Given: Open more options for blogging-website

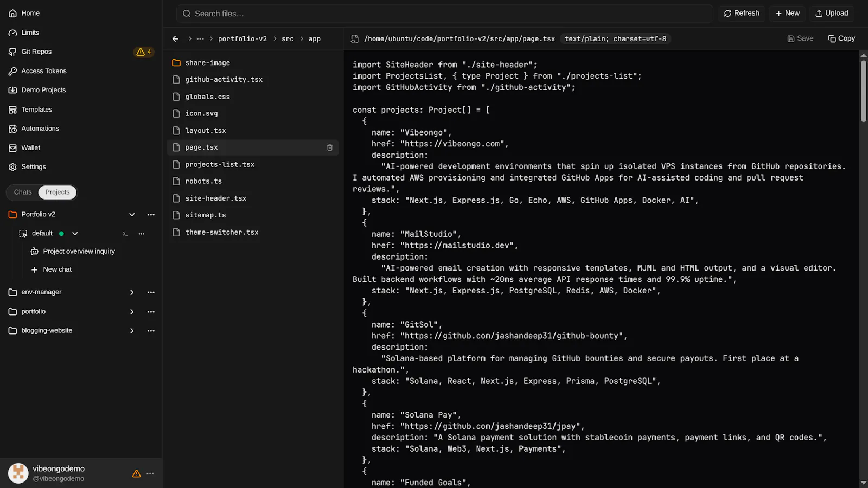Looking at the screenshot, I should pos(151,331).
